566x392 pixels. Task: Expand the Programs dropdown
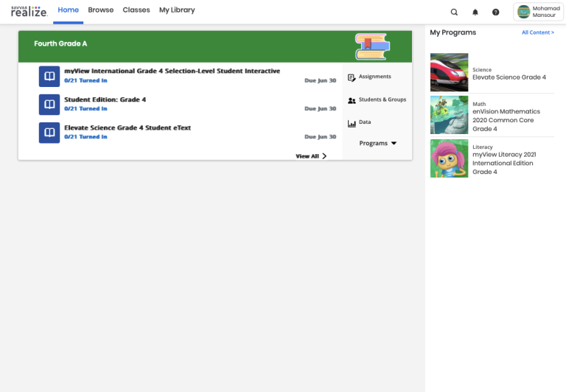378,143
